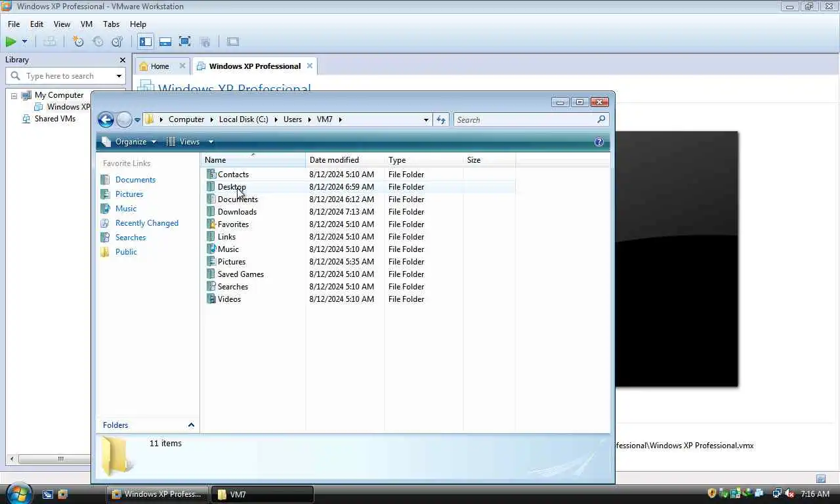Switch to the Home tab
Image resolution: width=840 pixels, height=504 pixels.
pyautogui.click(x=159, y=66)
